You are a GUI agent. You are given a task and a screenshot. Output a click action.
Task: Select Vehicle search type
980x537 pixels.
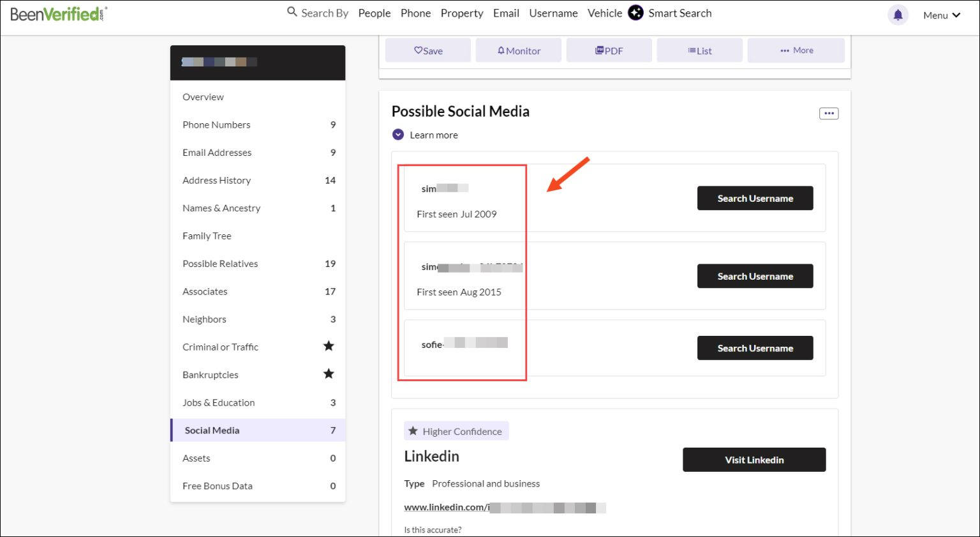(605, 13)
